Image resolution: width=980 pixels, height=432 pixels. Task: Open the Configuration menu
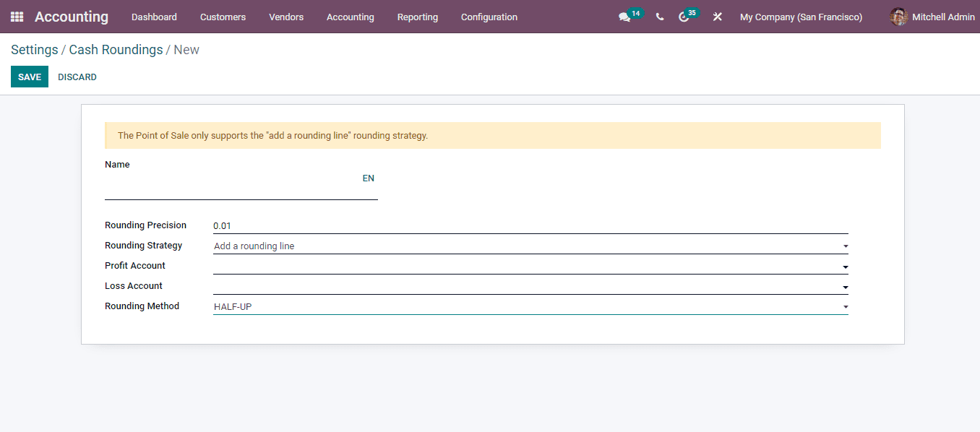click(489, 17)
